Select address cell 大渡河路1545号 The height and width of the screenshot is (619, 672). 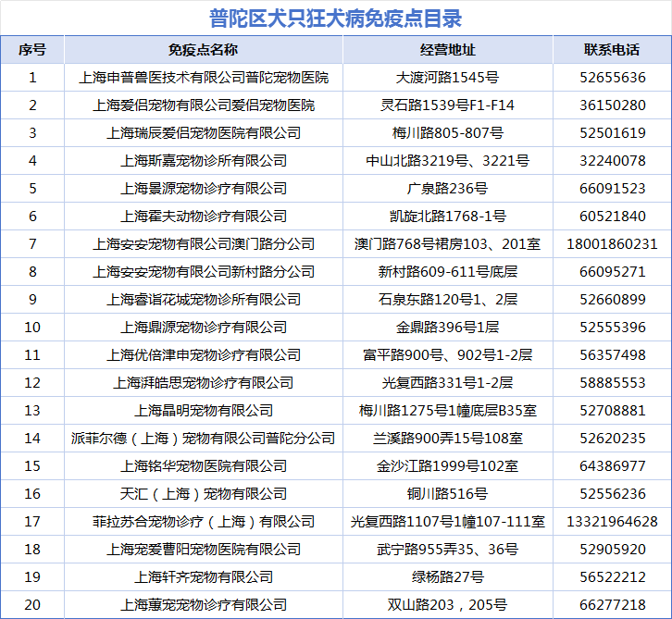448,78
